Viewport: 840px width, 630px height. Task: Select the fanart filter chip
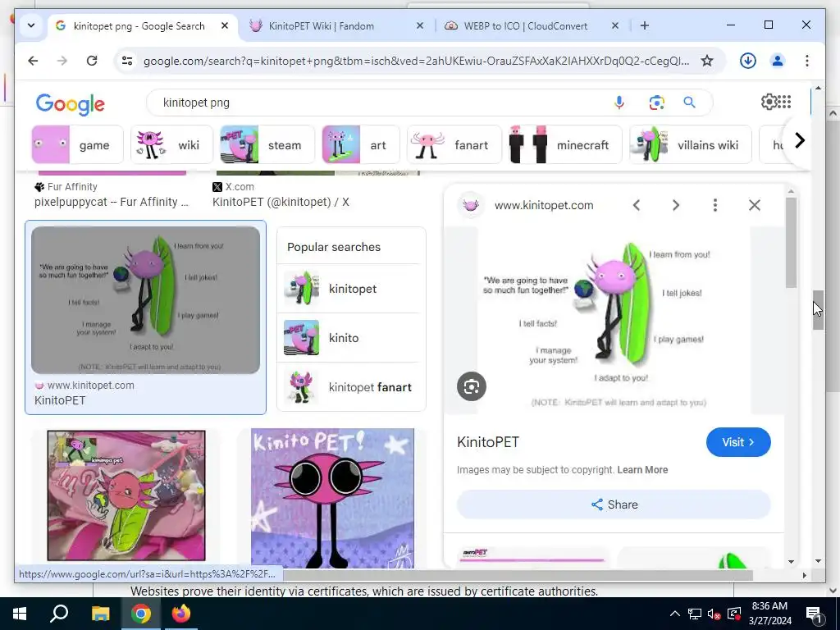[x=454, y=144]
